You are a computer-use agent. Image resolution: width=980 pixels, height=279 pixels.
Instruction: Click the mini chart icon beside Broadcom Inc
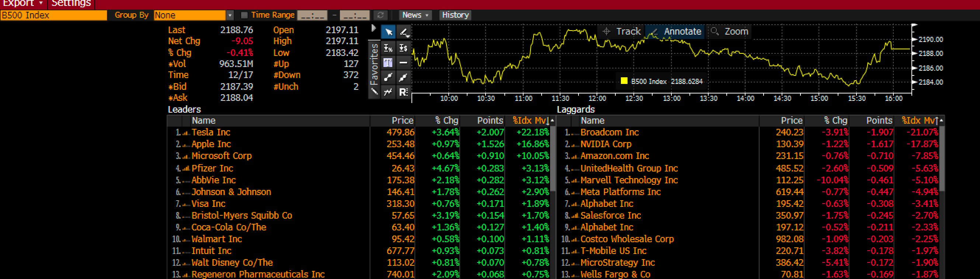coord(575,133)
